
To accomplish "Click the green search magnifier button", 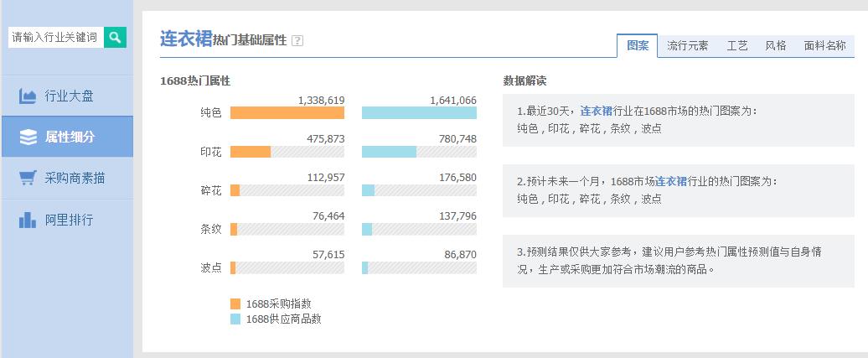I will tap(115, 37).
